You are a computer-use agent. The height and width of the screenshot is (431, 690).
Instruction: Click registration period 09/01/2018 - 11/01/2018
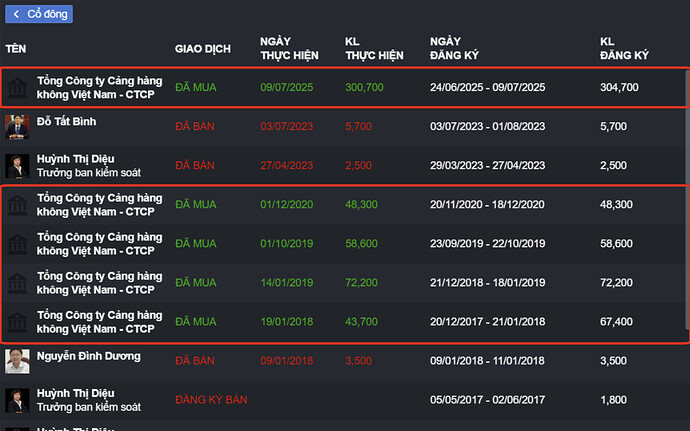click(488, 361)
